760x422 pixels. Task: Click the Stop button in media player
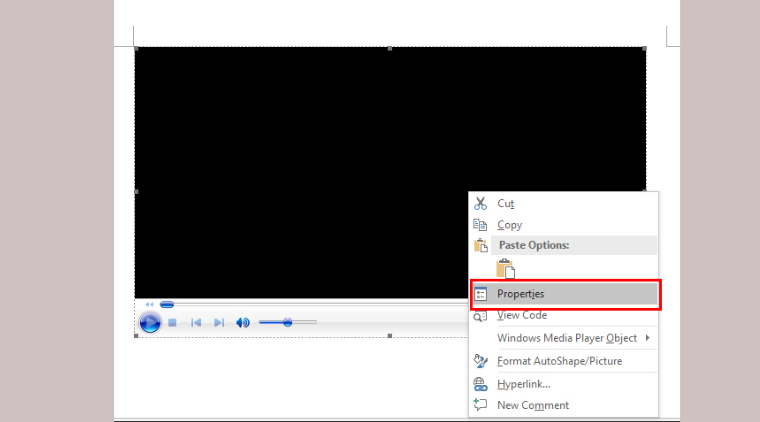pos(172,323)
